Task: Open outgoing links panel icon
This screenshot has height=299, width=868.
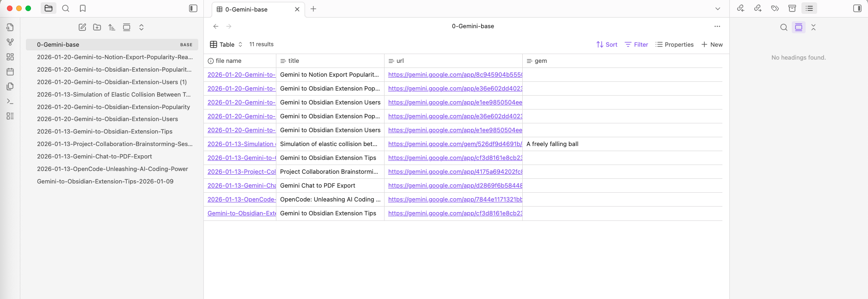Action: tap(758, 8)
